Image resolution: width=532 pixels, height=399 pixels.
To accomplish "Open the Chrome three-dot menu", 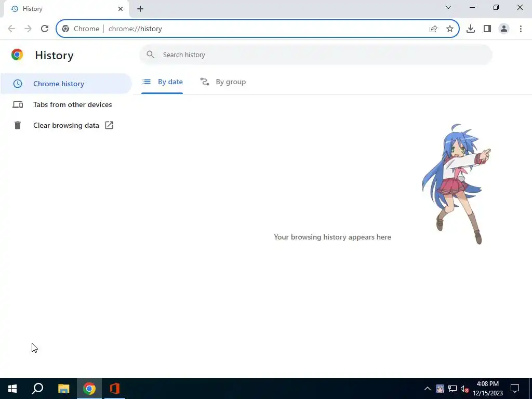I will click(x=521, y=29).
